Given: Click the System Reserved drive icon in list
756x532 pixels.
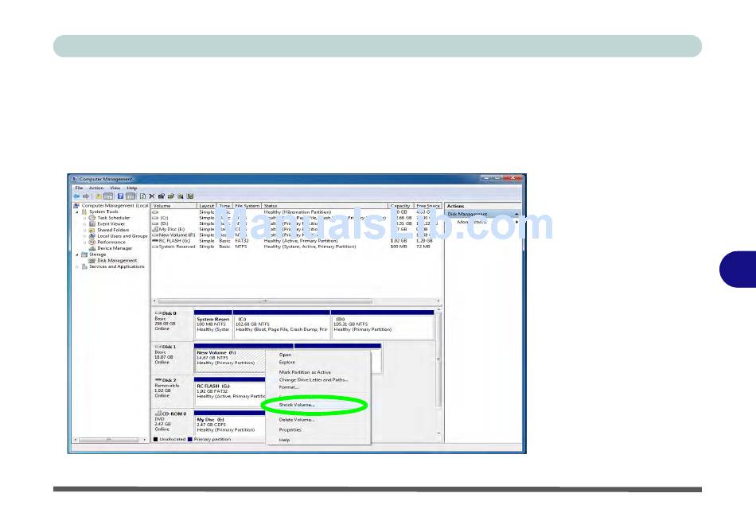Looking at the screenshot, I should 155,247.
